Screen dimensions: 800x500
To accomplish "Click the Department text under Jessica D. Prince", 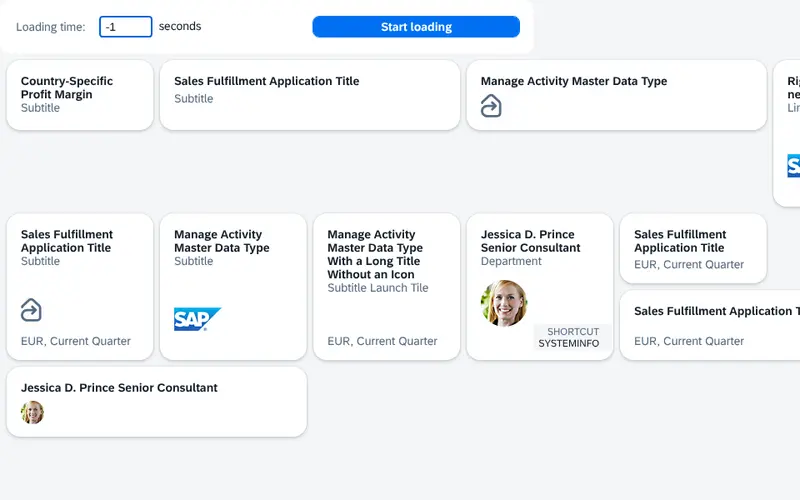I will [x=511, y=261].
